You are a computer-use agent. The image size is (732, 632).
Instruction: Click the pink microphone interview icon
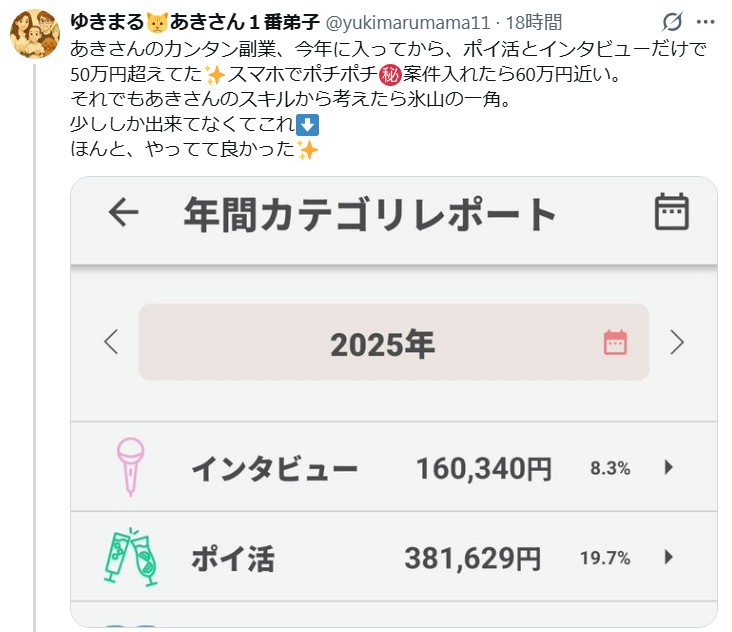131,466
